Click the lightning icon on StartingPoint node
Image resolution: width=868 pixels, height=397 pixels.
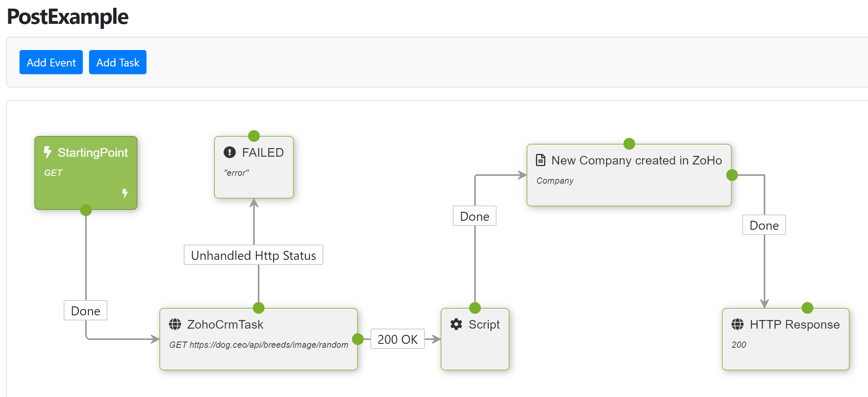point(48,152)
